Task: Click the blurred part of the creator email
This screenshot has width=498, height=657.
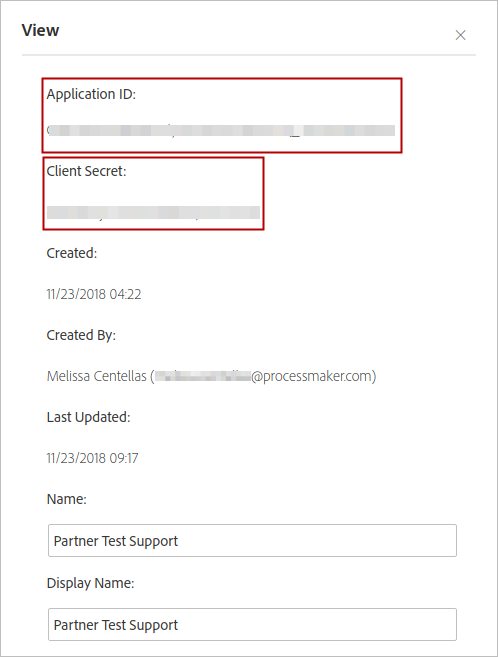Action: click(x=203, y=376)
